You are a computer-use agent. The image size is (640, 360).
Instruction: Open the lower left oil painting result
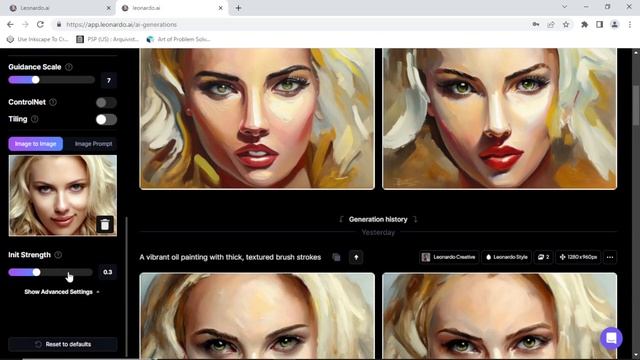[257, 316]
